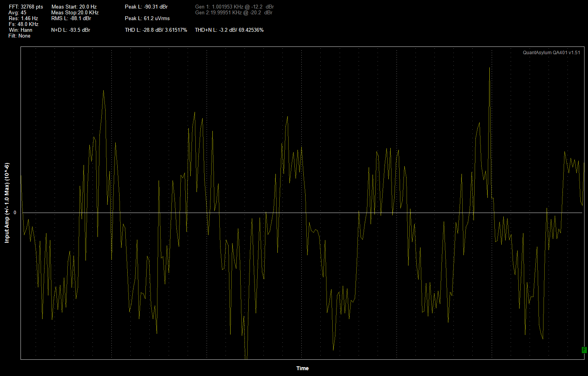Image resolution: width=588 pixels, height=376 pixels.
Task: Click the THD L: -28.8 dB reading
Action: coord(156,30)
